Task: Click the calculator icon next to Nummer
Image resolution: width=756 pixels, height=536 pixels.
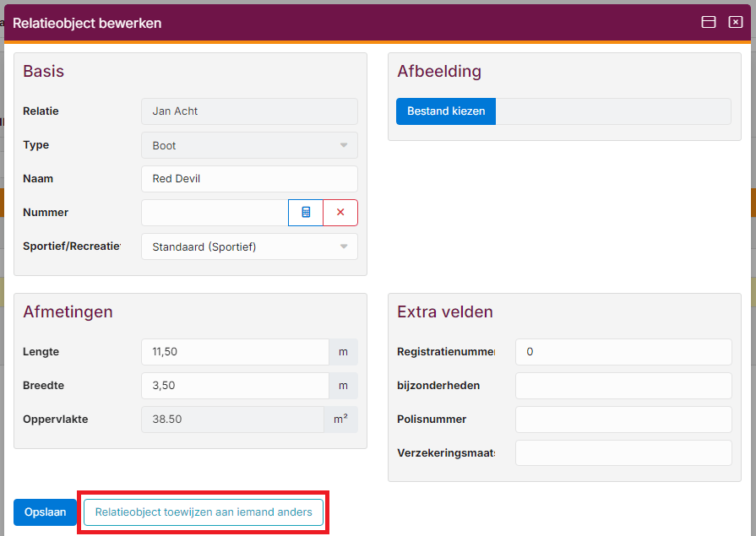Action: pos(306,213)
